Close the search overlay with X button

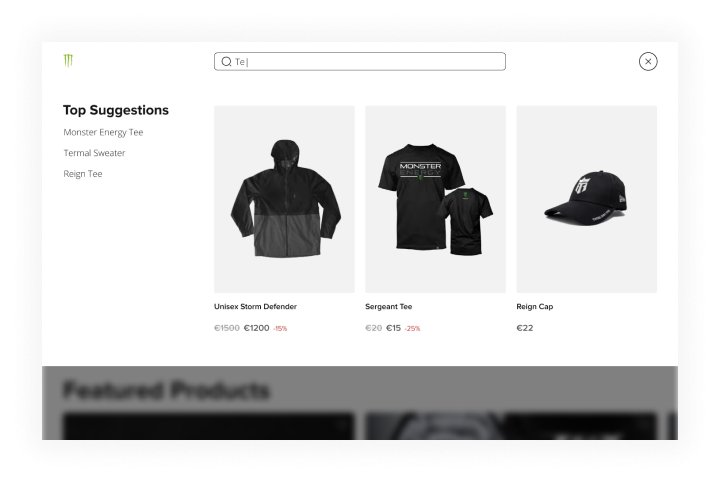click(x=648, y=62)
